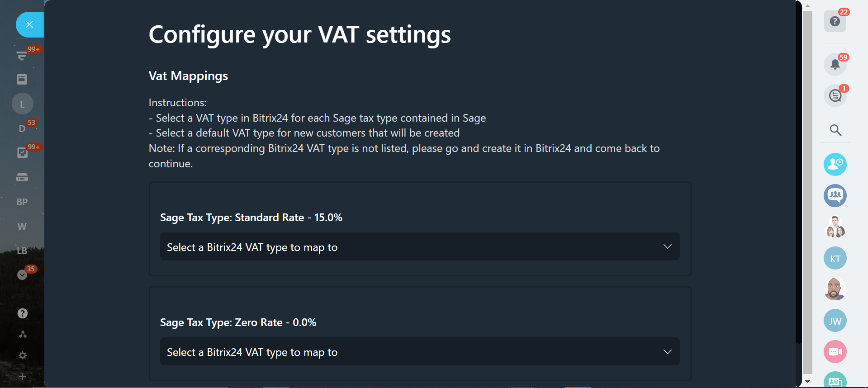Viewport: 868px width, 388px height.
Task: Open the left sidebar help question mark
Action: click(x=22, y=313)
